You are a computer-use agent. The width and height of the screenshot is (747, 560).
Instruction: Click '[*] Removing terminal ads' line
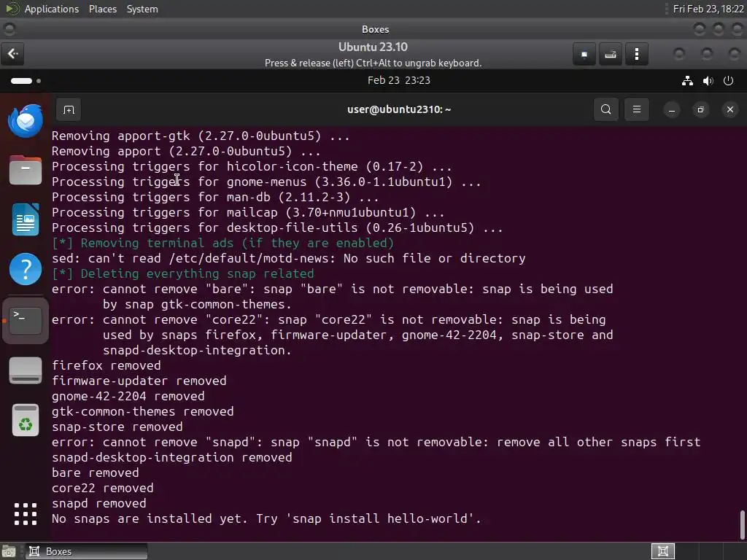tap(223, 244)
